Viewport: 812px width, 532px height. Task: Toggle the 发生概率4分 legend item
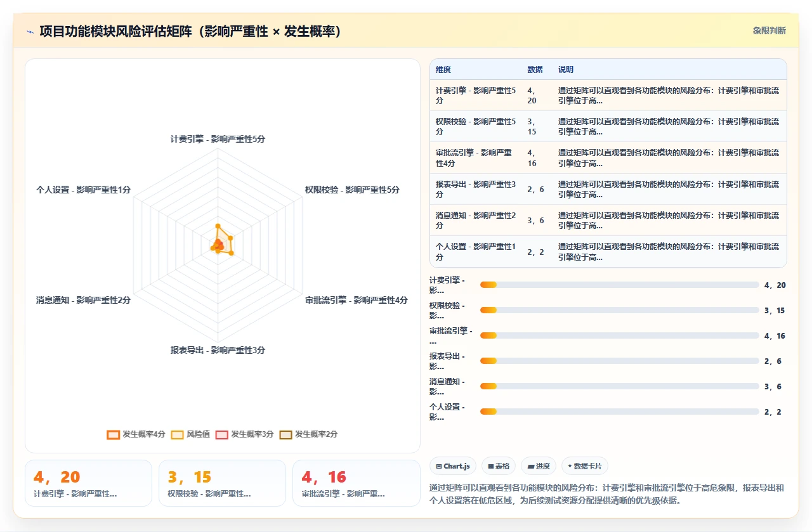coord(136,434)
